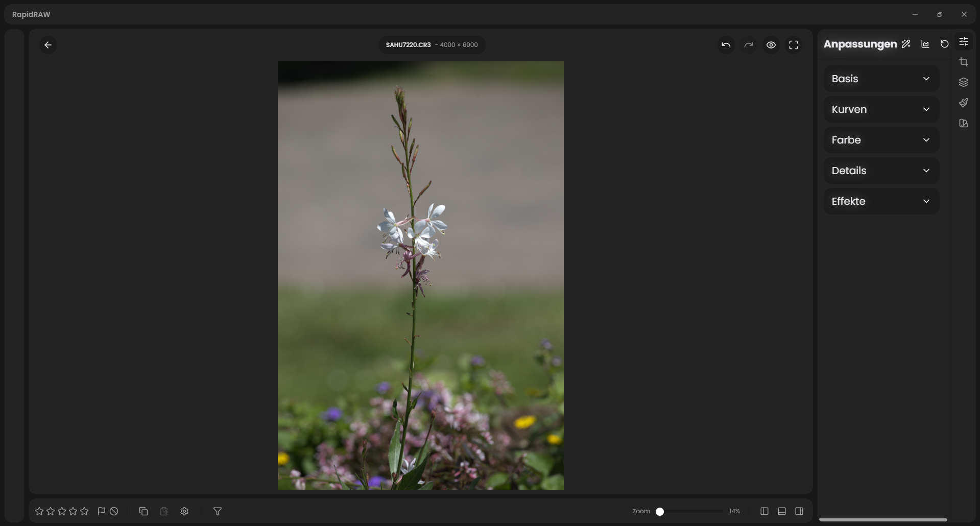Open the masks layers panel
The width and height of the screenshot is (980, 526).
(964, 82)
